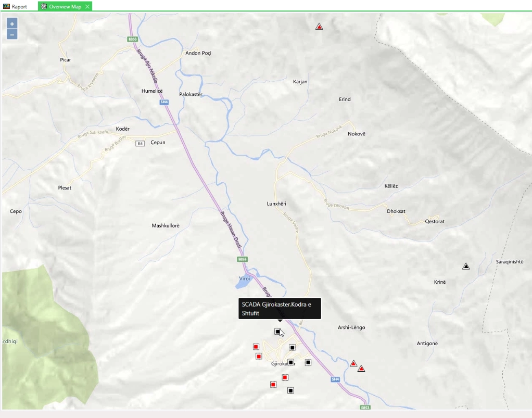The height and width of the screenshot is (418, 532).
Task: Select black square east of Gjirokastër label
Action: tap(308, 362)
